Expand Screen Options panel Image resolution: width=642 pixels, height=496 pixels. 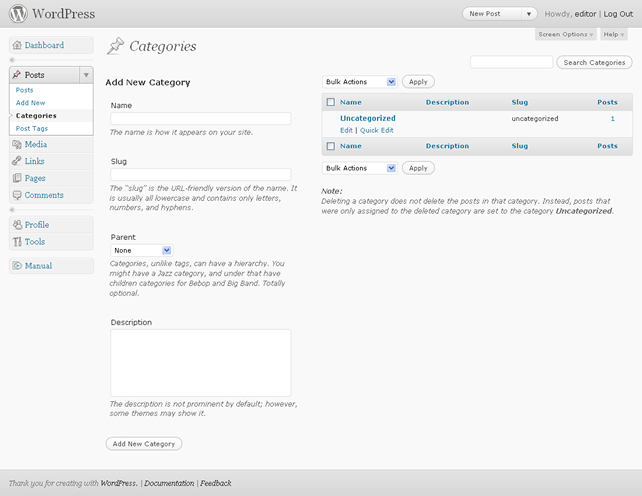(565, 34)
